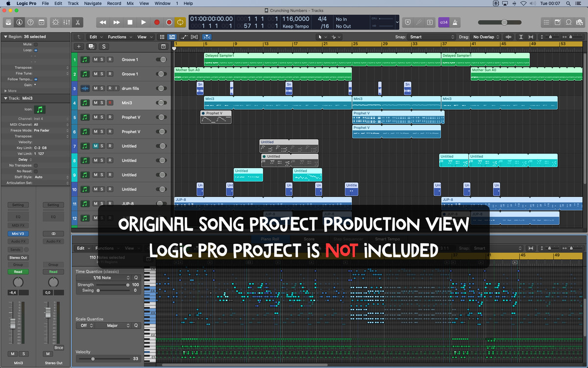The image size is (588, 368).
Task: Select the list view button in Tracks menu bar
Action: [172, 37]
